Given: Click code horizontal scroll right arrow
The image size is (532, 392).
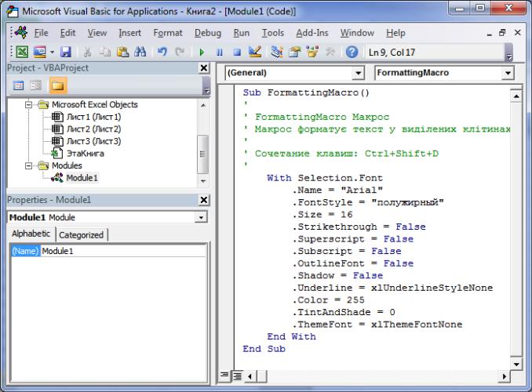Looking at the screenshot, I should pyautogui.click(x=505, y=376).
